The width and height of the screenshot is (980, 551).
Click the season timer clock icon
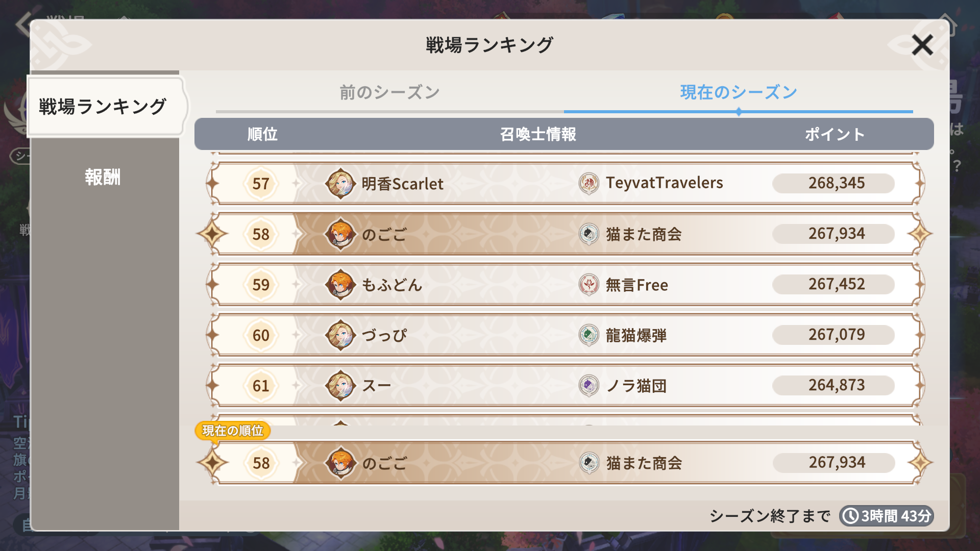tap(850, 516)
